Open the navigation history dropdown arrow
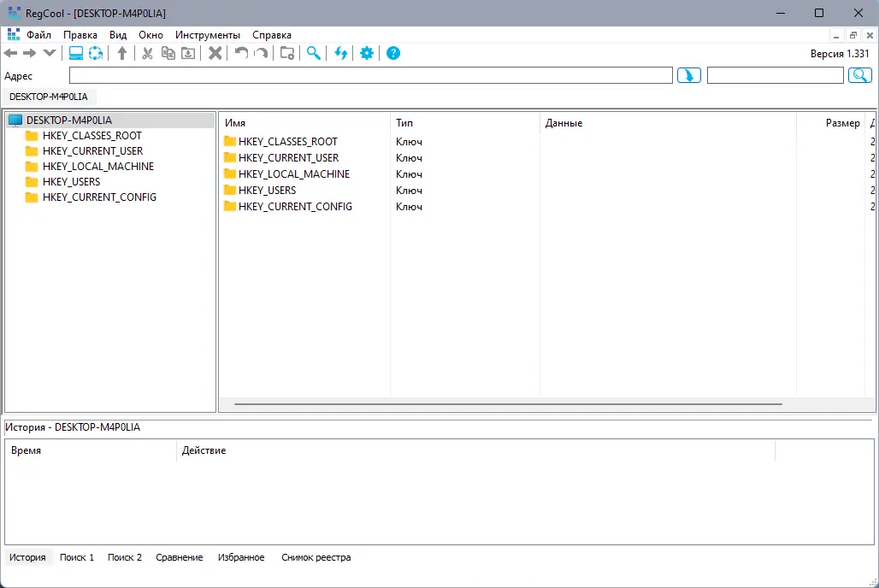The height and width of the screenshot is (588, 879). point(50,53)
